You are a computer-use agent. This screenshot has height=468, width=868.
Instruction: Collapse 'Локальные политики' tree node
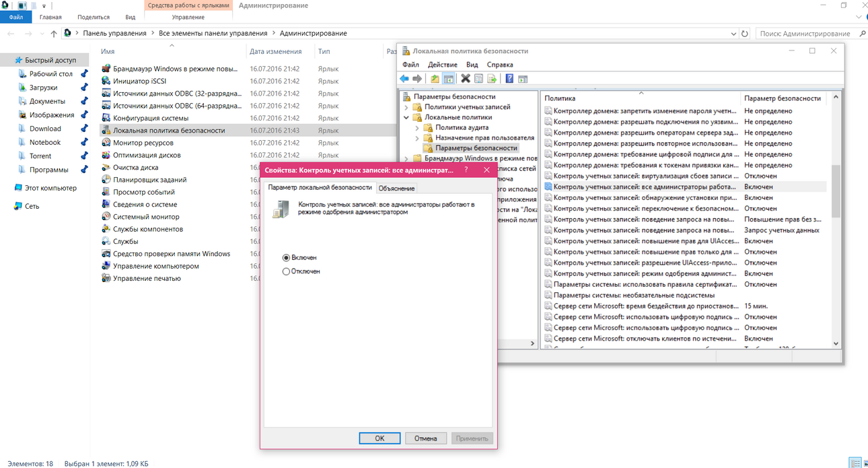406,117
